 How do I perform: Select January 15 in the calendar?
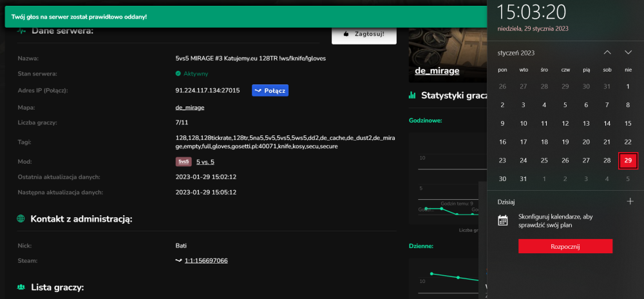627,123
